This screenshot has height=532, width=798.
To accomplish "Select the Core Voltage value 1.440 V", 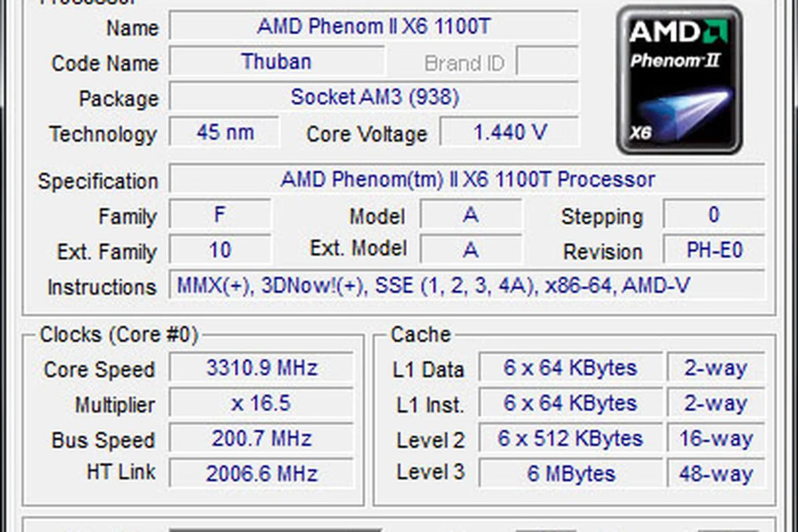I will point(509,132).
